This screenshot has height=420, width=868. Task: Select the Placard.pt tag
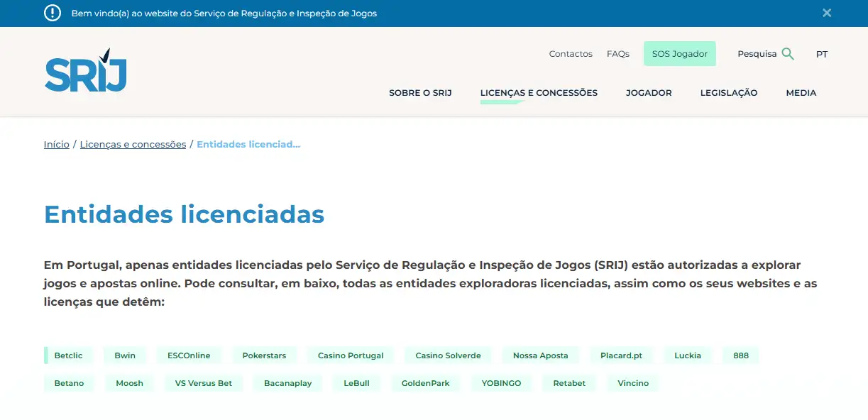pos(621,355)
